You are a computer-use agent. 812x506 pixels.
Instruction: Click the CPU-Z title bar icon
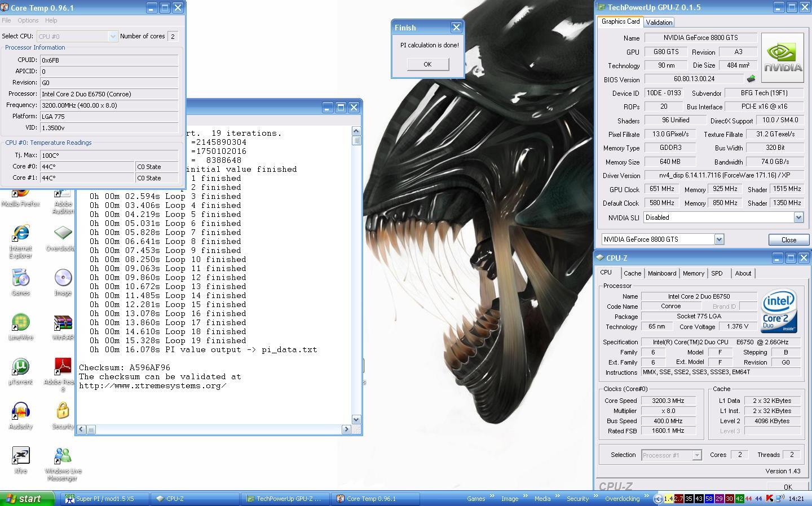[601, 258]
